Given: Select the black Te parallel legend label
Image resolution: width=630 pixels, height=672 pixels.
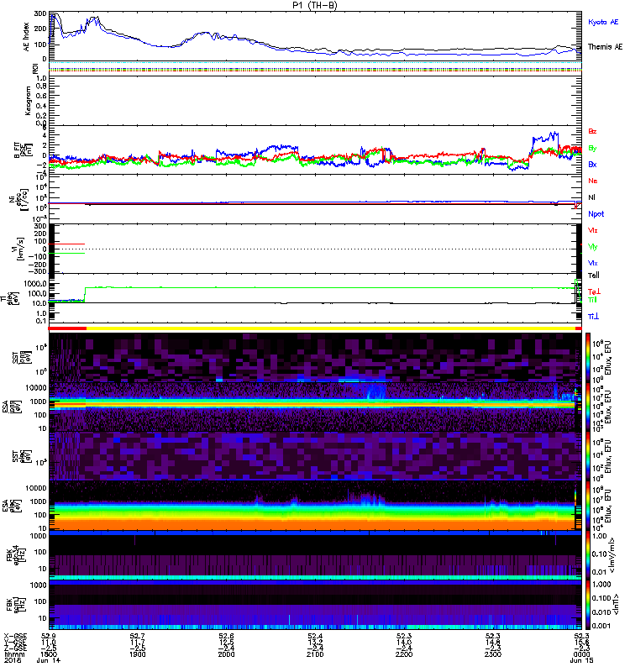Looking at the screenshot, I should (x=594, y=276).
